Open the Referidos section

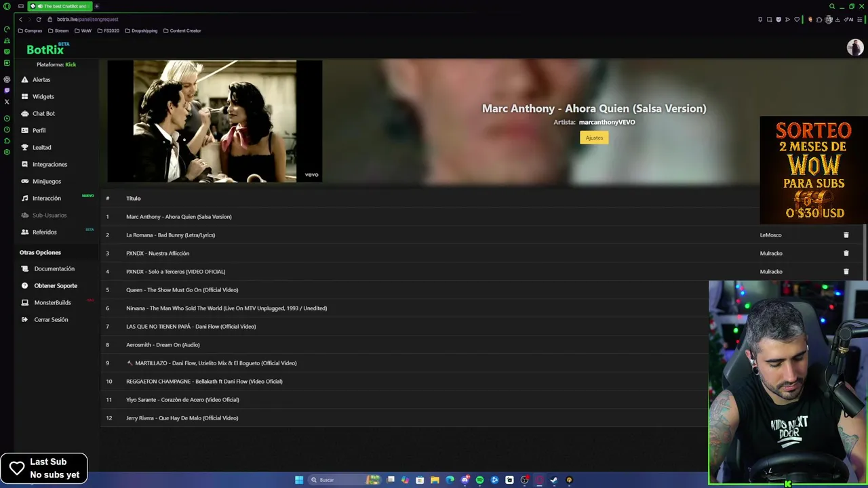point(45,232)
